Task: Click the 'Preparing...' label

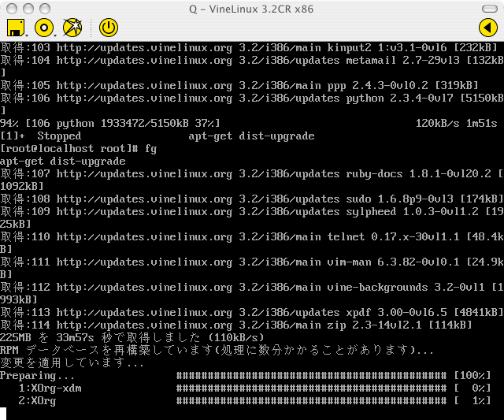Action: tap(37, 375)
